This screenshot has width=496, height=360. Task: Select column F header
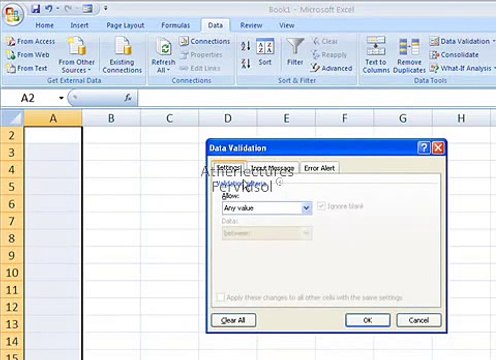pos(345,119)
